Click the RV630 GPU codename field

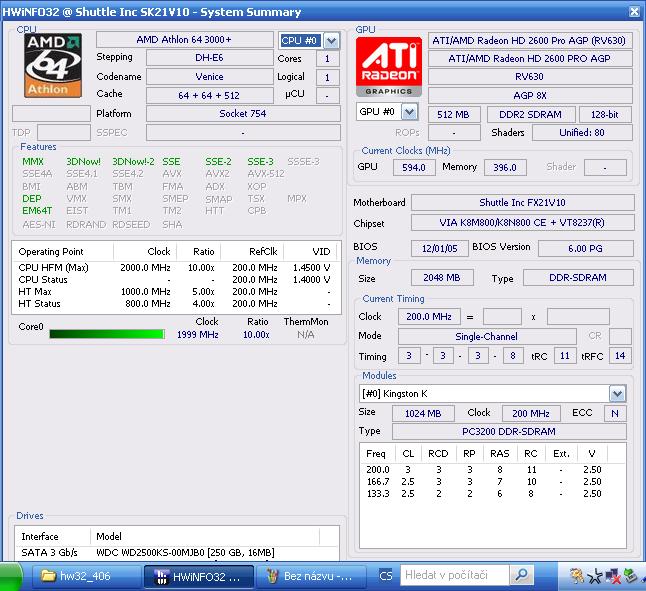click(529, 77)
